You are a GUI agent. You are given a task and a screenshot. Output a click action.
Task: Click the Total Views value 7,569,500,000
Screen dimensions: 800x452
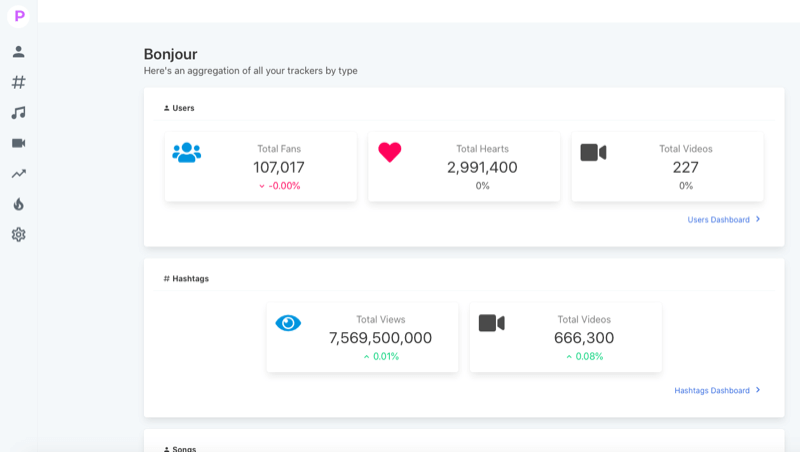(380, 338)
